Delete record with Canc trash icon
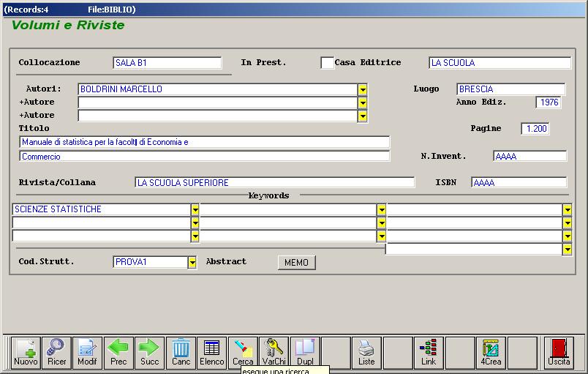The height and width of the screenshot is (374, 588). [181, 353]
